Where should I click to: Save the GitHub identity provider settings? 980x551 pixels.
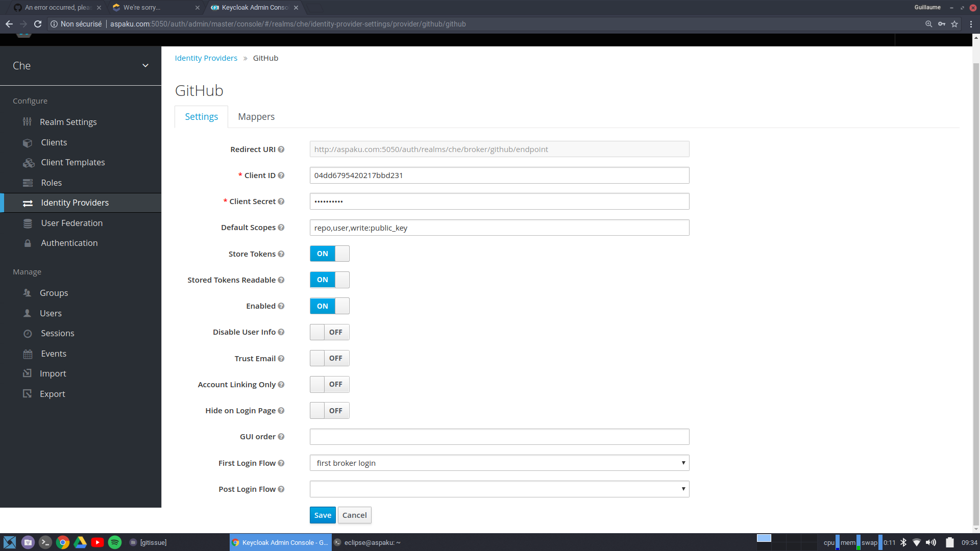coord(322,515)
